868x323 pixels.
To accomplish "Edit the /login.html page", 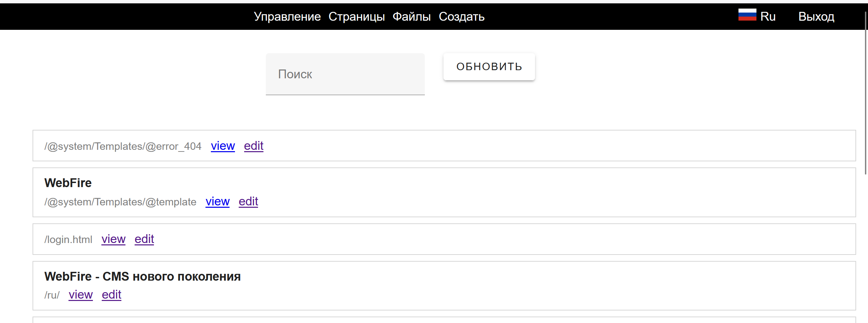I will point(144,239).
